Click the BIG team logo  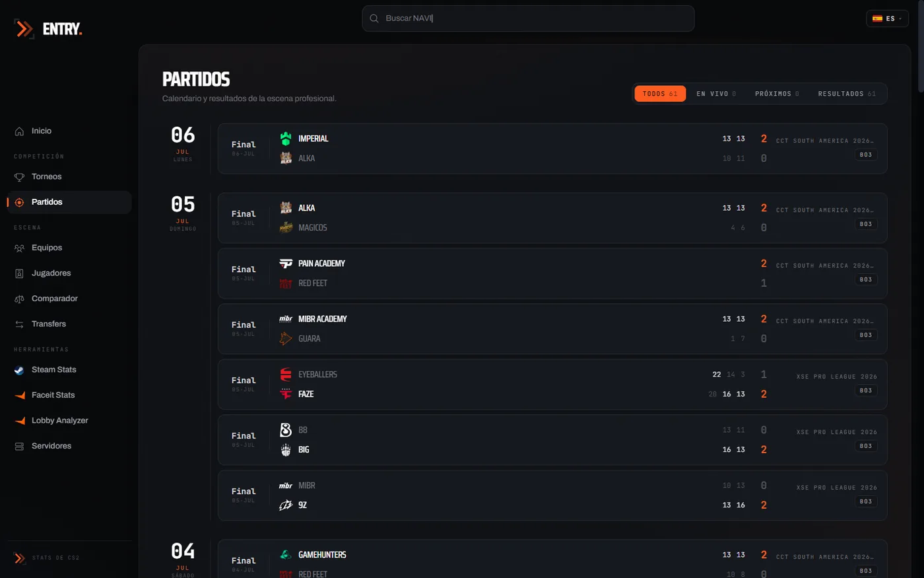[x=286, y=450]
